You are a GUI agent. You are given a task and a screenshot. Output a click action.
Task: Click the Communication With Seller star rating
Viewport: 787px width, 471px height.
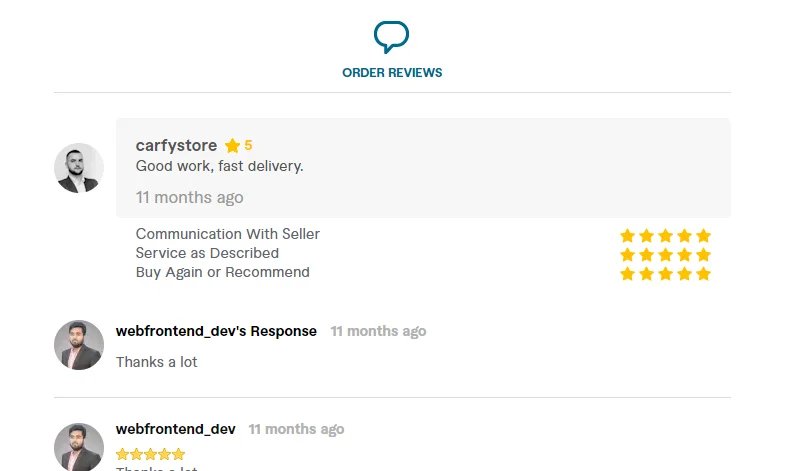coord(665,236)
